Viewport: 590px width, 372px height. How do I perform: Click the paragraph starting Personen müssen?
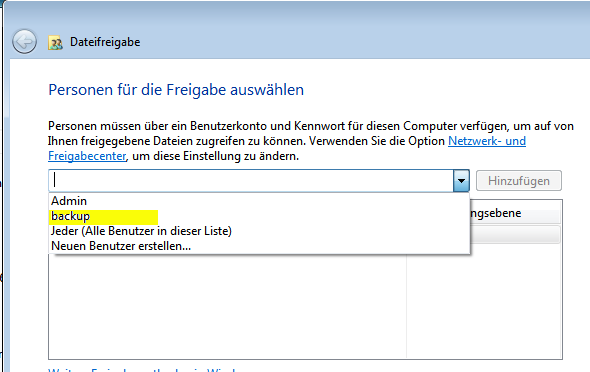click(x=311, y=141)
